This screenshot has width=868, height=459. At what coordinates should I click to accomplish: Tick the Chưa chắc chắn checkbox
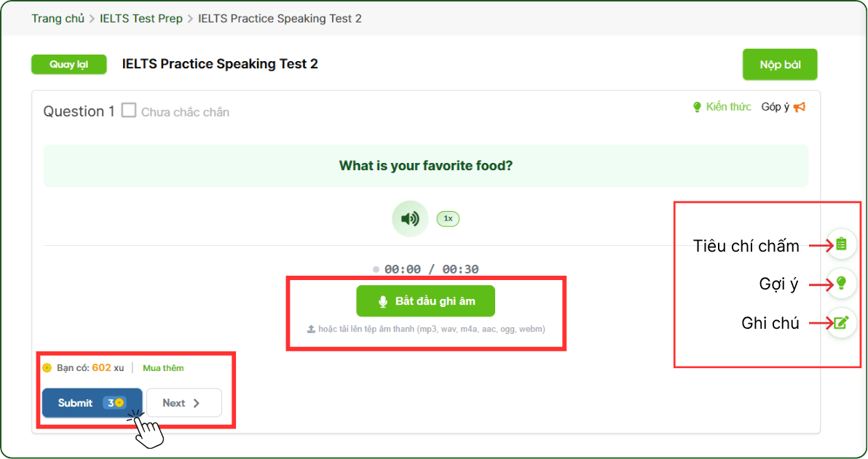pos(129,111)
